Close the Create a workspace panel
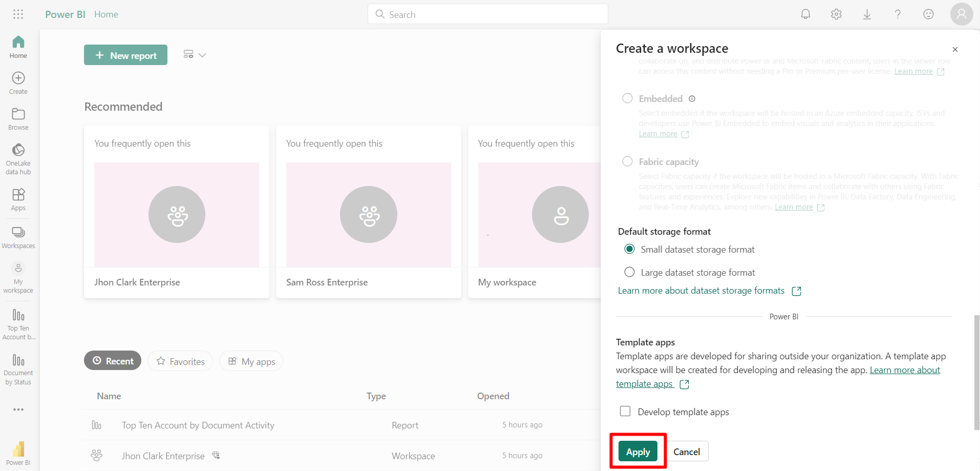Viewport: 980px width, 471px height. click(955, 49)
